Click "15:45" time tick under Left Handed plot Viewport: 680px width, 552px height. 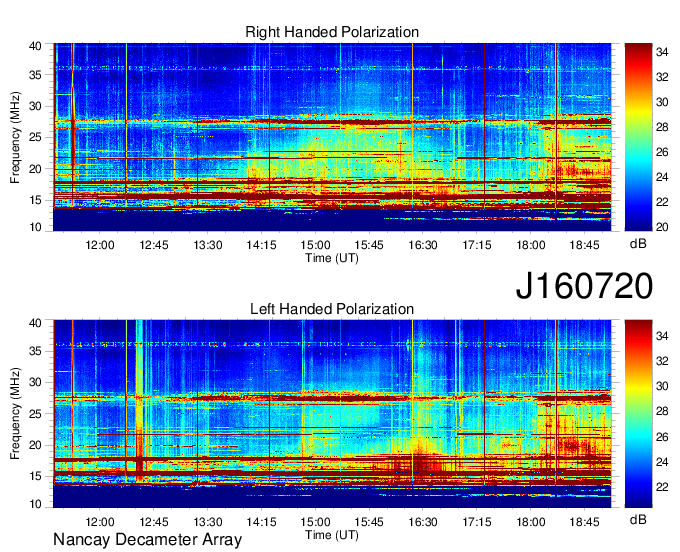tap(369, 522)
